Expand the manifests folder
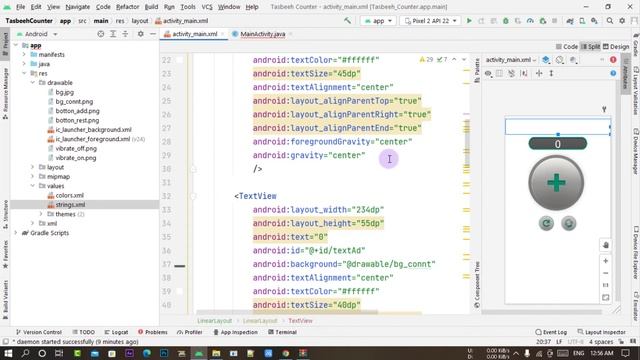Viewport: 640px width, 360px height. click(24, 54)
